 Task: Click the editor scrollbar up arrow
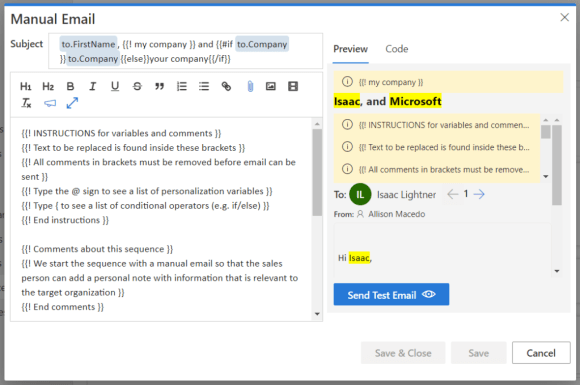tap(317, 124)
